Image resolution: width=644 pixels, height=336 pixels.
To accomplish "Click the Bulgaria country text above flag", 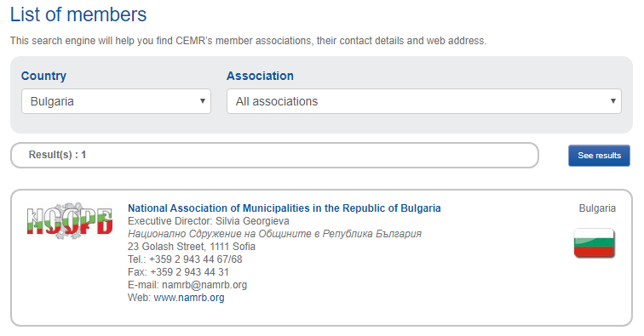I will (x=597, y=208).
